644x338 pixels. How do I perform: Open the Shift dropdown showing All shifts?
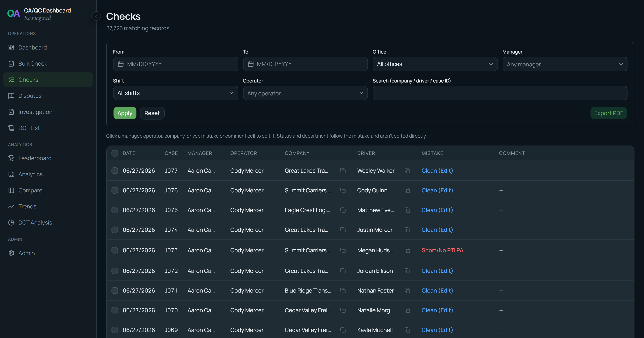[x=175, y=93]
